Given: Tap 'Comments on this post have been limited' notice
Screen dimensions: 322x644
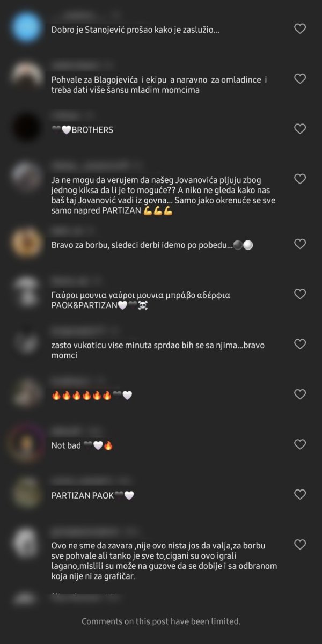Looking at the screenshot, I should [161, 621].
